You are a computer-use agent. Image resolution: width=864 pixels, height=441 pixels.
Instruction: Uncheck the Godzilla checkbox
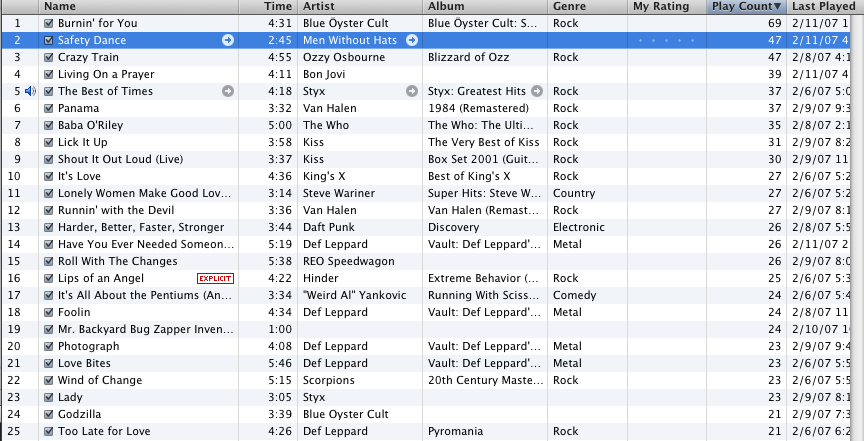48,415
